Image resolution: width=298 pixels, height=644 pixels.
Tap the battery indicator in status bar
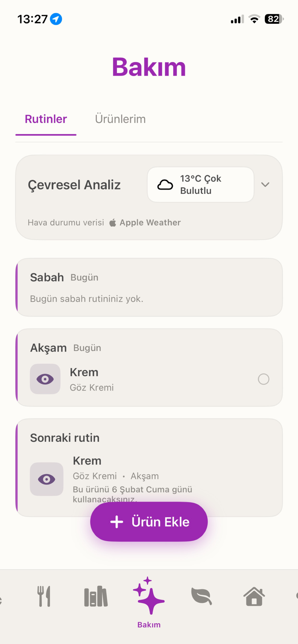click(x=274, y=19)
